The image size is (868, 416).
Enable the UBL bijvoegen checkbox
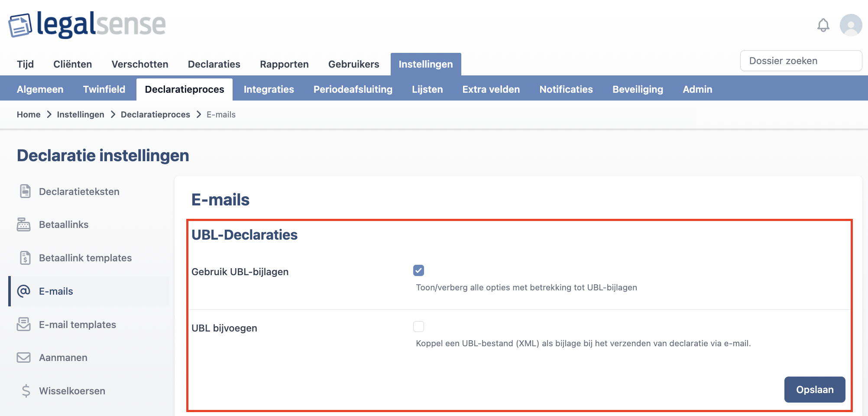418,326
